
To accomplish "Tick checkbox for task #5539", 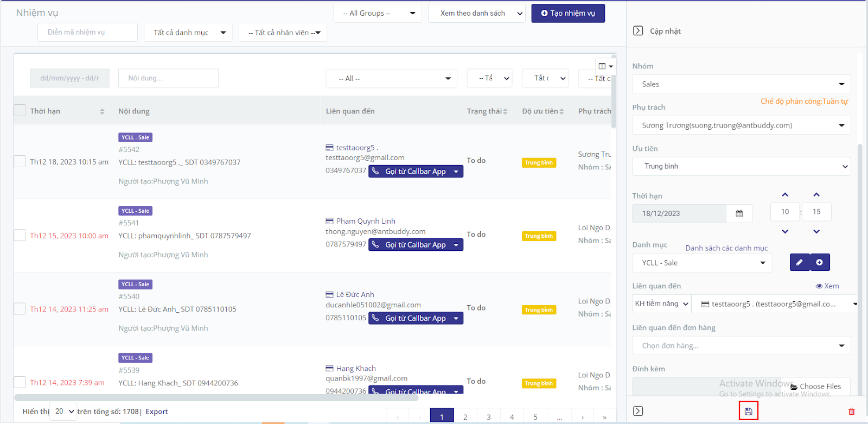I will click(20, 382).
